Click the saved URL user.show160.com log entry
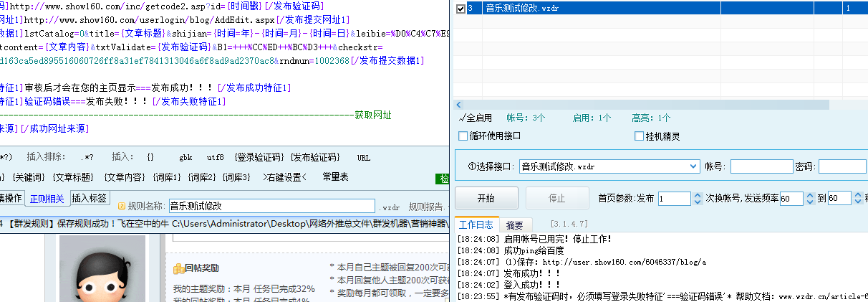Viewport: 868px width, 302px height. [x=582, y=262]
